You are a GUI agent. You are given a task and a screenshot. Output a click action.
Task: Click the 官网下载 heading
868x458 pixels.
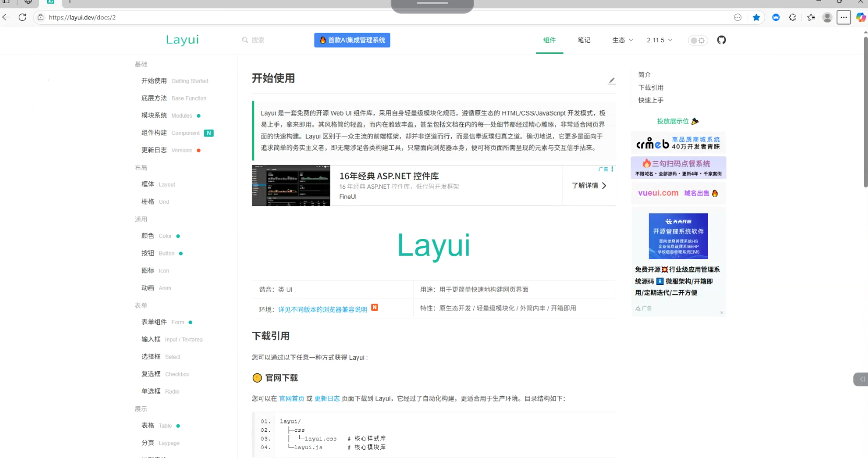click(281, 378)
